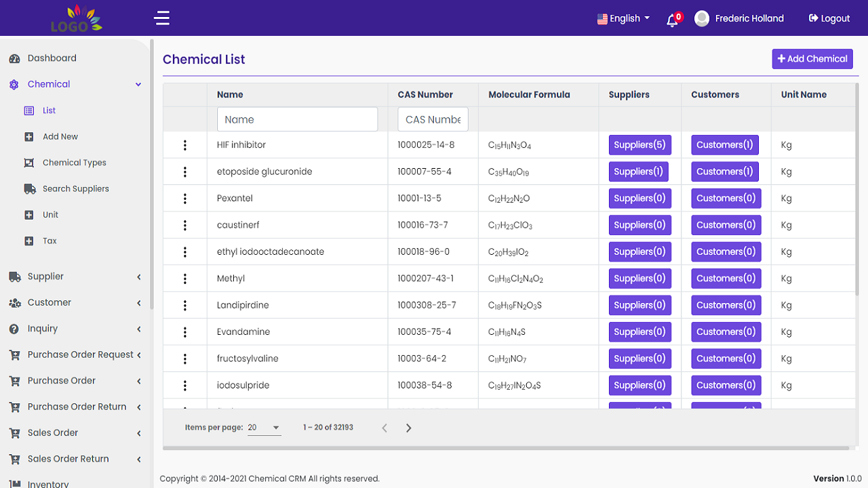Select Add New in the sidebar
Screen dimensions: 868x488
[60, 137]
